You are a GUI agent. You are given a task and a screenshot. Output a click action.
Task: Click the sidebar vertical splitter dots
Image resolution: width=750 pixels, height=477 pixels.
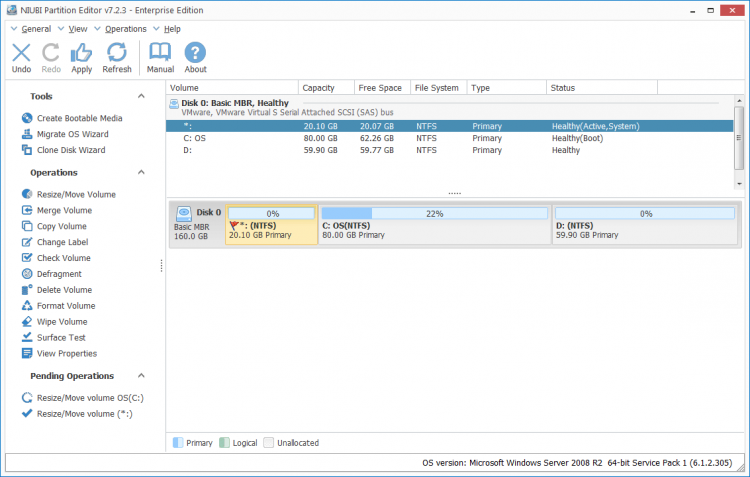(162, 266)
